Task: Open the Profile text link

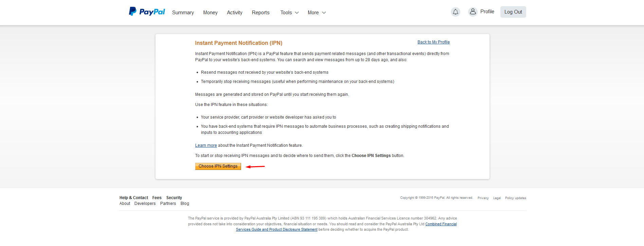Action: [487, 12]
